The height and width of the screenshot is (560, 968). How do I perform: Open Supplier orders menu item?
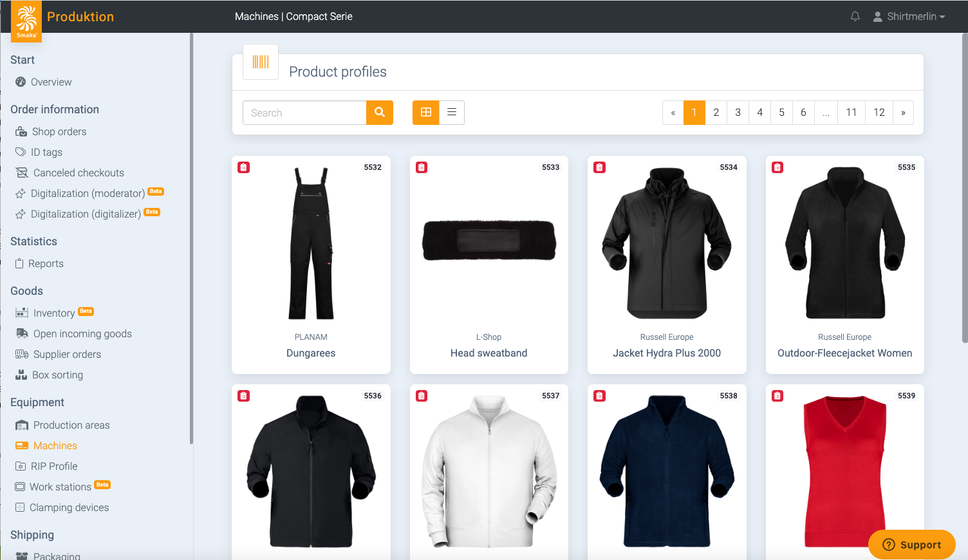(x=67, y=355)
